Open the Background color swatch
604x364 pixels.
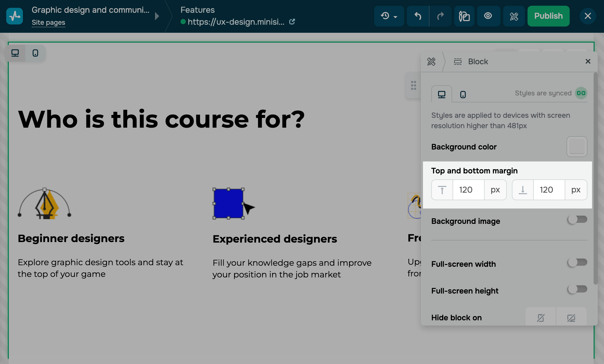point(577,147)
